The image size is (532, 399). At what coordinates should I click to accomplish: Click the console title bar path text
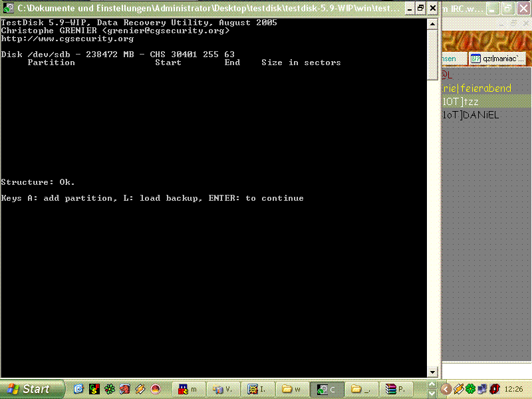[209, 8]
